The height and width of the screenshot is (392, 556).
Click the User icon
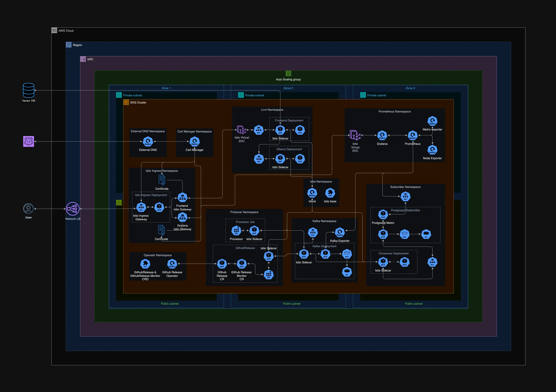[x=28, y=208]
